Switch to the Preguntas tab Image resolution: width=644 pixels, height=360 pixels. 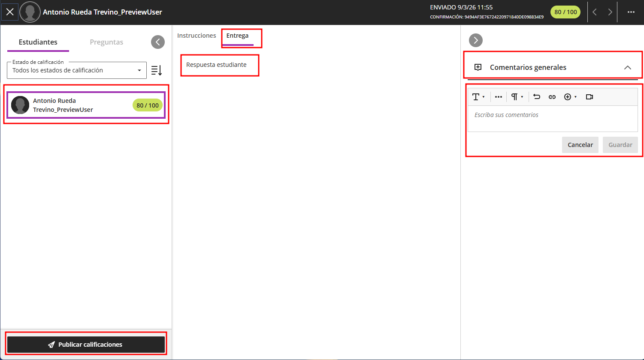point(106,42)
